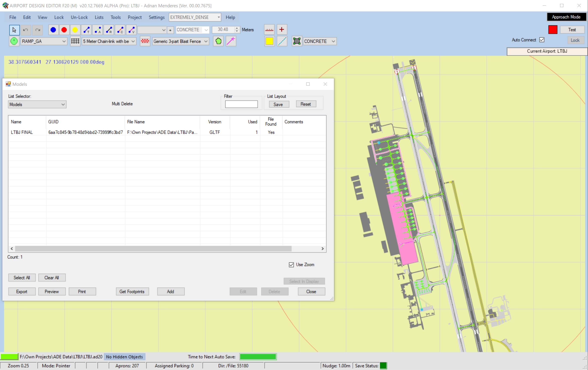Select the magenta line with plus tool

(x=231, y=41)
